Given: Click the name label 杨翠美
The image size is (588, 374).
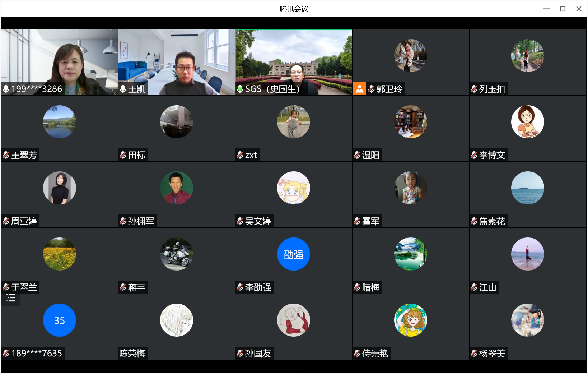Looking at the screenshot, I should (x=492, y=354).
